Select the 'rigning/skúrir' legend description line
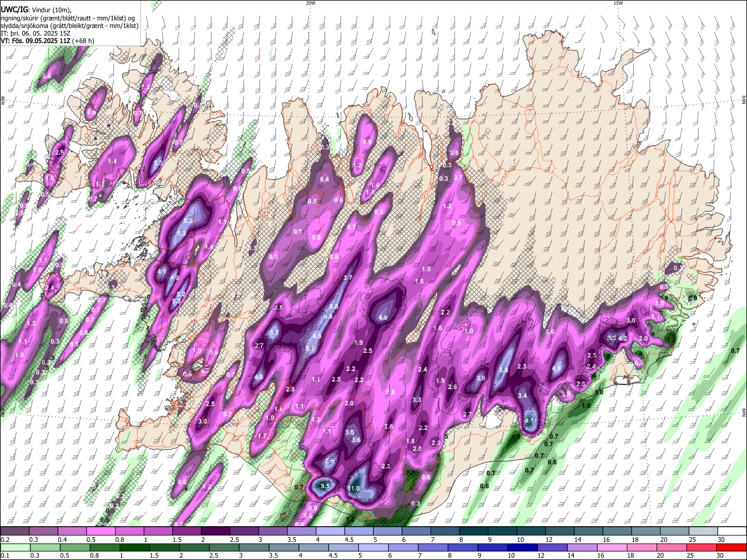 [68, 17]
